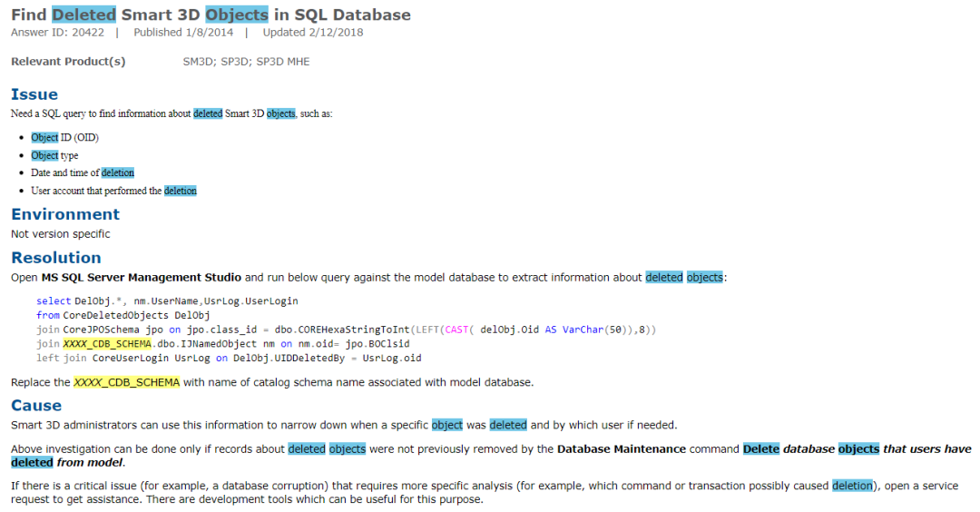The width and height of the screenshot is (980, 512).
Task: Click the 'Not version specific' text
Action: (61, 234)
